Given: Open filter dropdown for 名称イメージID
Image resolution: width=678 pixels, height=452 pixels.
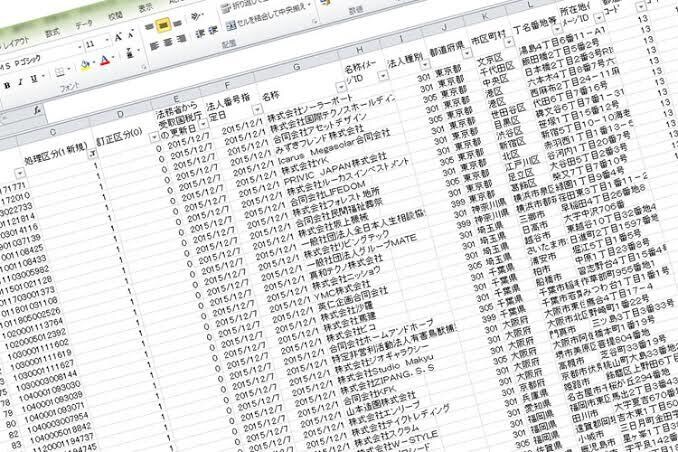Looking at the screenshot, I should coord(382,76).
